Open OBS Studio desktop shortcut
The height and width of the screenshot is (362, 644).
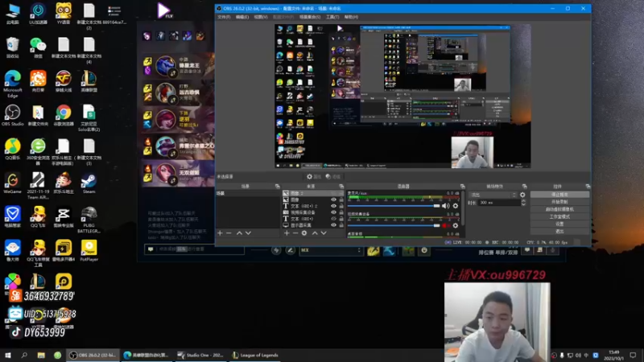pyautogui.click(x=12, y=115)
